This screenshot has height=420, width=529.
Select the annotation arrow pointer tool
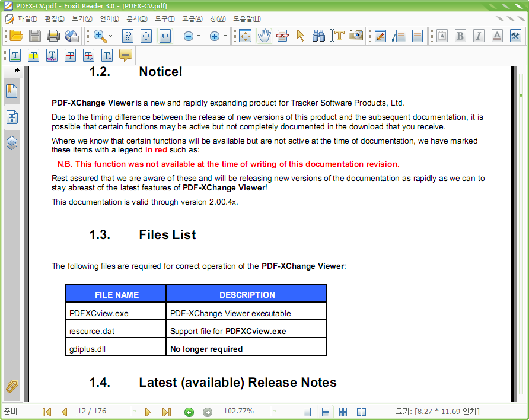click(x=300, y=36)
